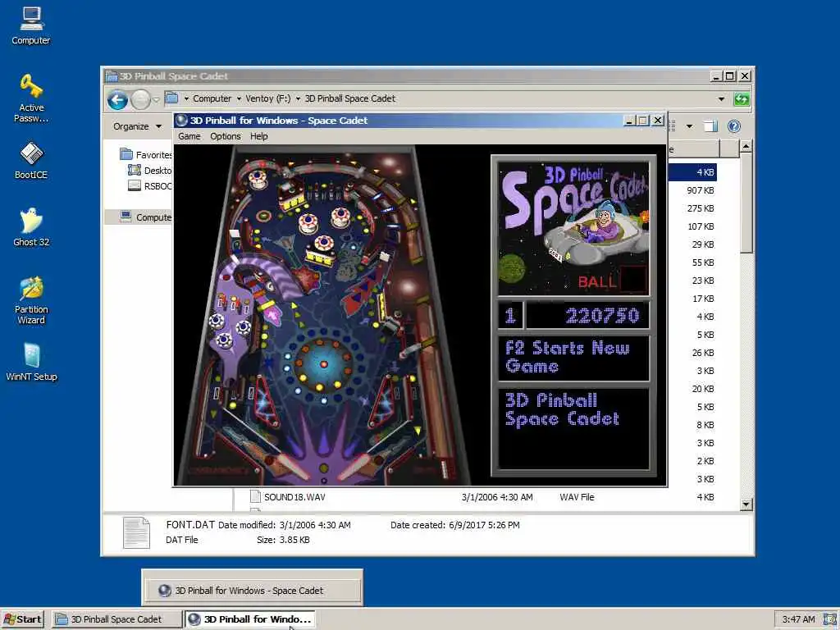Image resolution: width=840 pixels, height=630 pixels.
Task: Toggle the preview pane icon in Explorer
Action: [710, 126]
